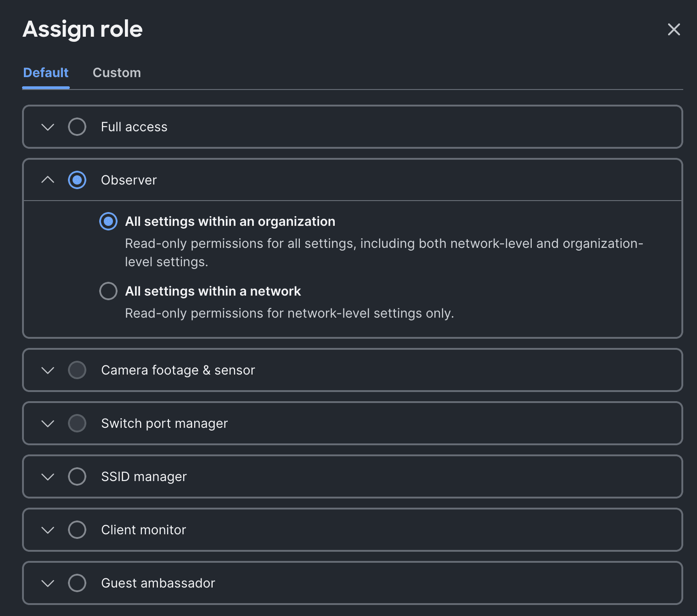Click the Switch port manager label

(164, 423)
